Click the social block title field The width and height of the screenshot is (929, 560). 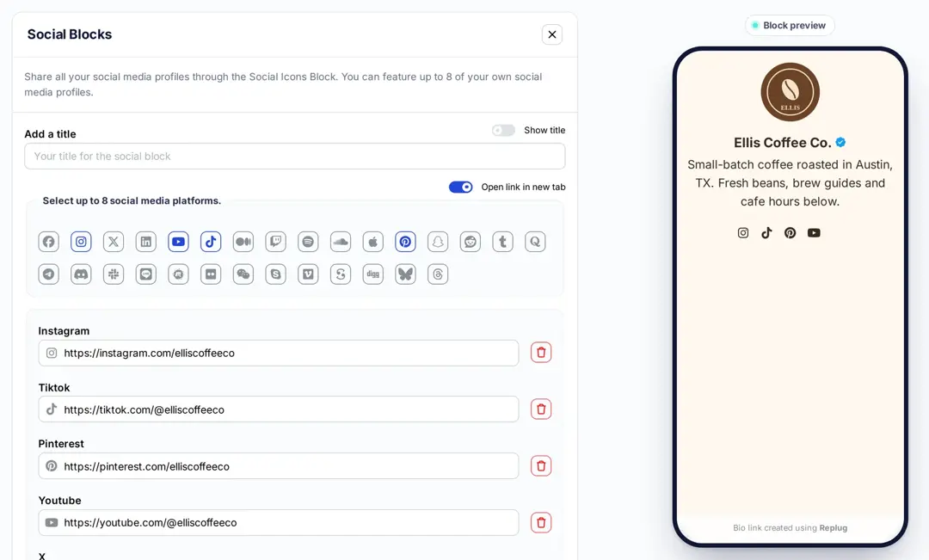point(294,157)
